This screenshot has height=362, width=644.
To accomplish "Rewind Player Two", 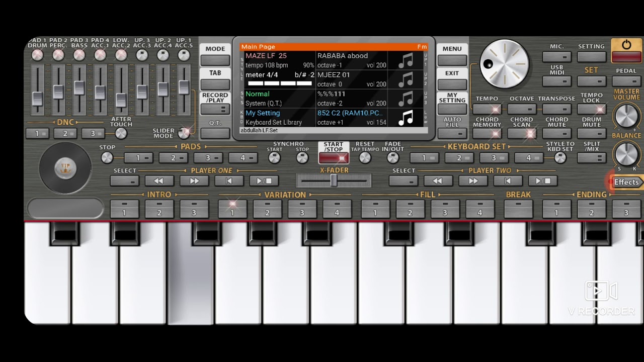I will click(x=438, y=181).
